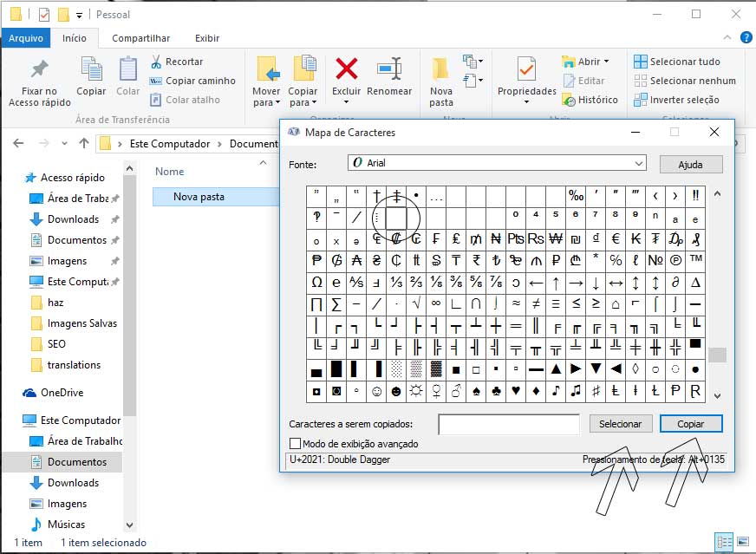Switch to the Exibir tab
The width and height of the screenshot is (756, 554).
coord(207,38)
